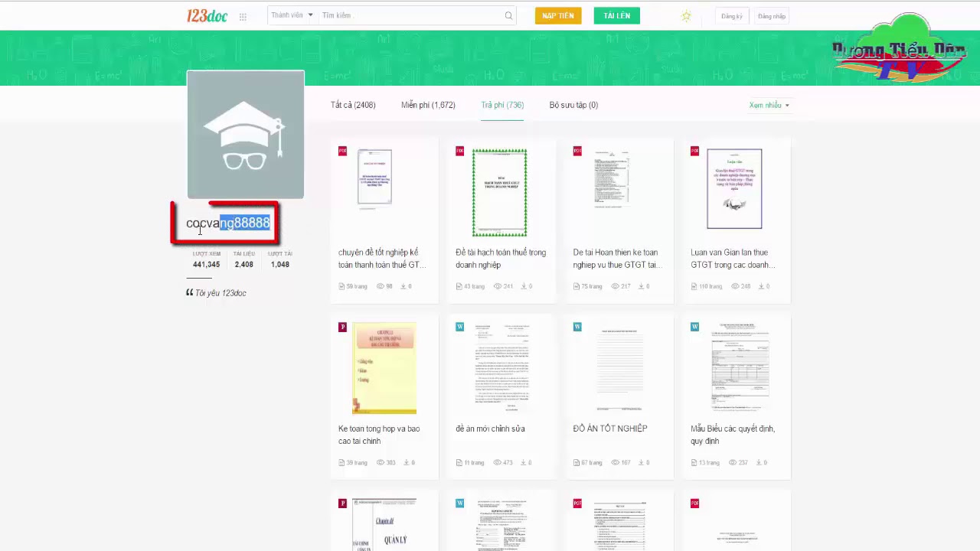Click views eye icon showing 98

click(x=381, y=286)
